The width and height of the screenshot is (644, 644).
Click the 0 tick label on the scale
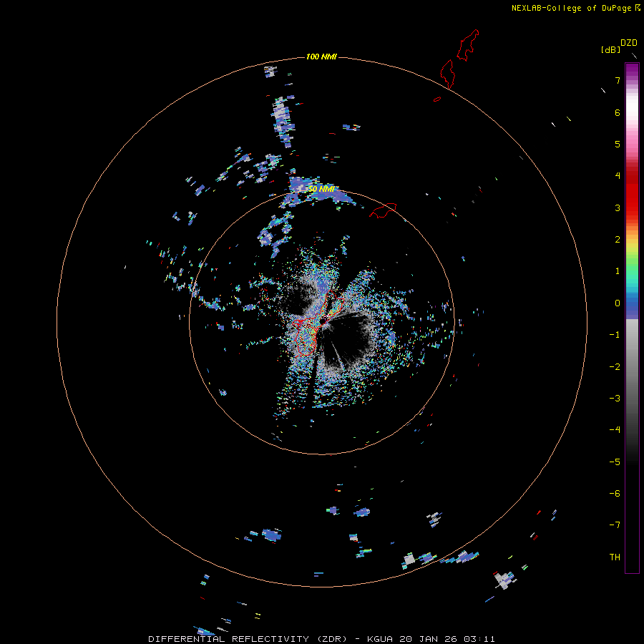click(618, 303)
